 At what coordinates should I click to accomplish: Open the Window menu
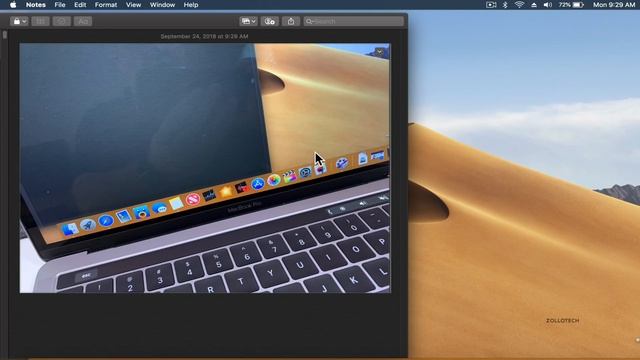162,5
